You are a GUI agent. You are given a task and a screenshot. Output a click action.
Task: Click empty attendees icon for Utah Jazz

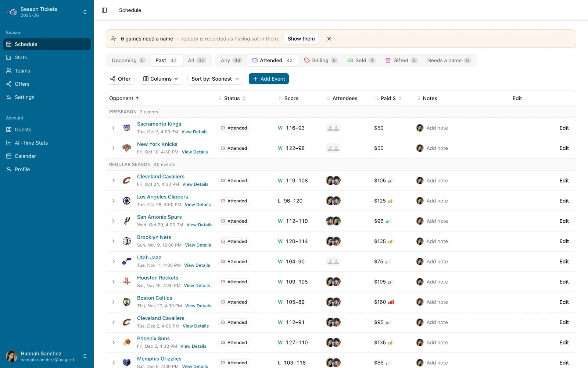tap(333, 262)
